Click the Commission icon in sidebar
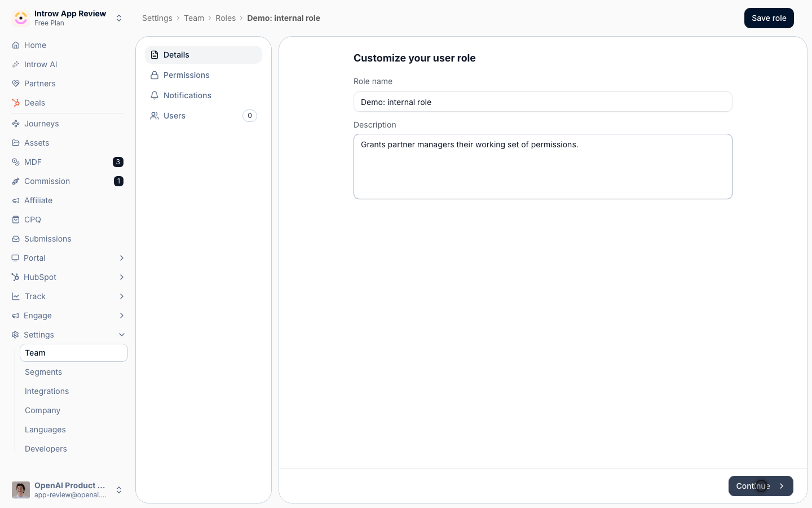The height and width of the screenshot is (508, 812). click(x=16, y=181)
